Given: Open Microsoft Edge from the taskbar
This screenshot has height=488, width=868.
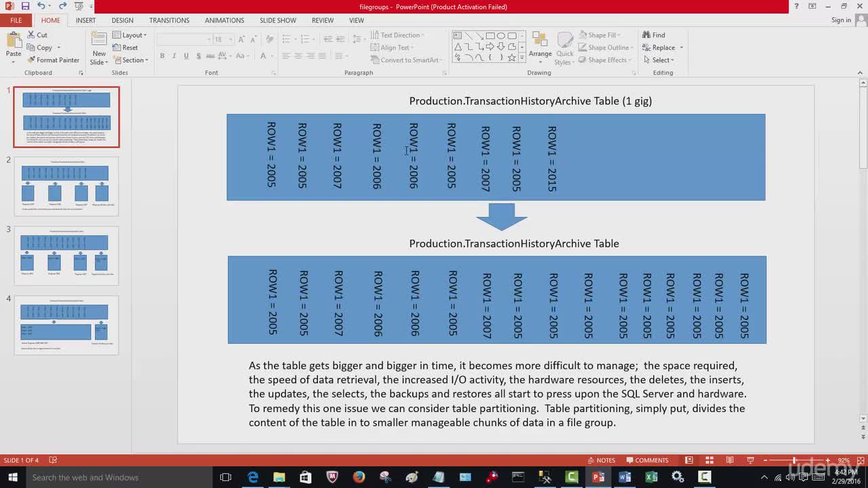Looking at the screenshot, I should pyautogui.click(x=253, y=477).
